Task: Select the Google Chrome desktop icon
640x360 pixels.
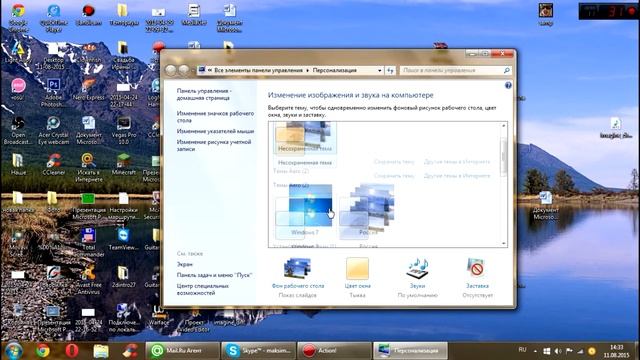Action: [x=18, y=17]
